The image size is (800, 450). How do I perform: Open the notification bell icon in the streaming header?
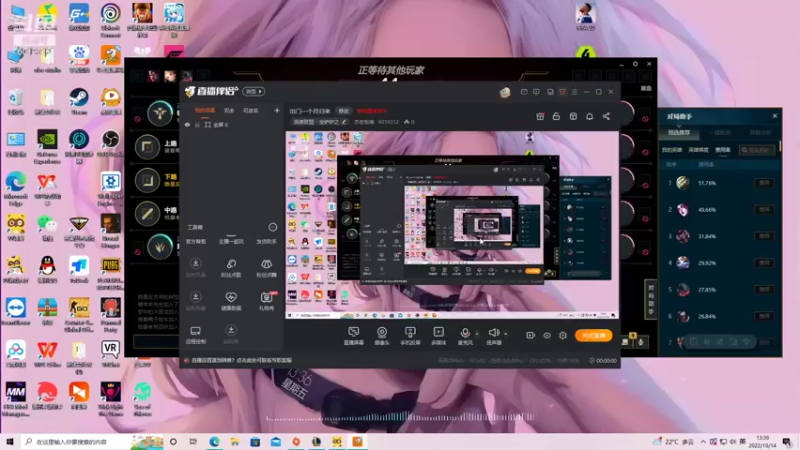coord(589,116)
